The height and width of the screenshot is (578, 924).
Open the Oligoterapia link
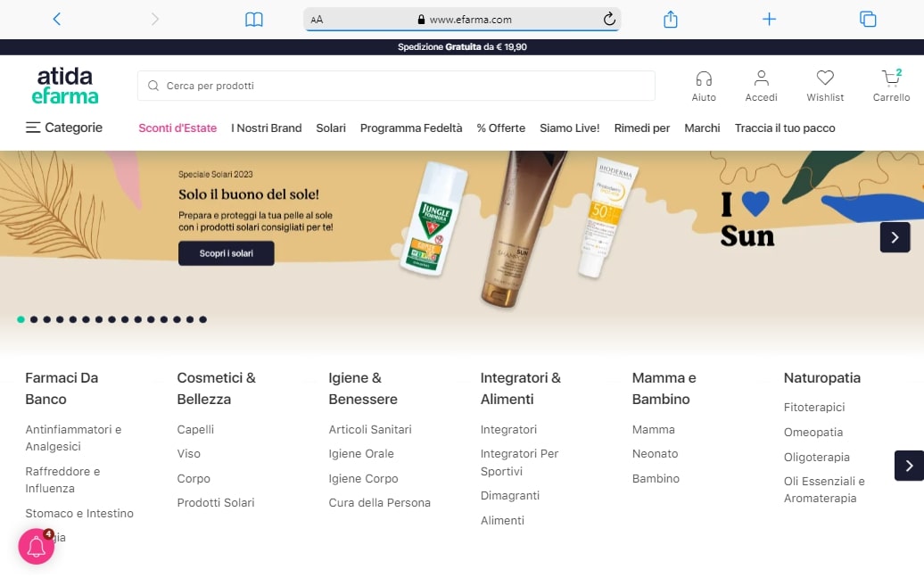tap(816, 457)
